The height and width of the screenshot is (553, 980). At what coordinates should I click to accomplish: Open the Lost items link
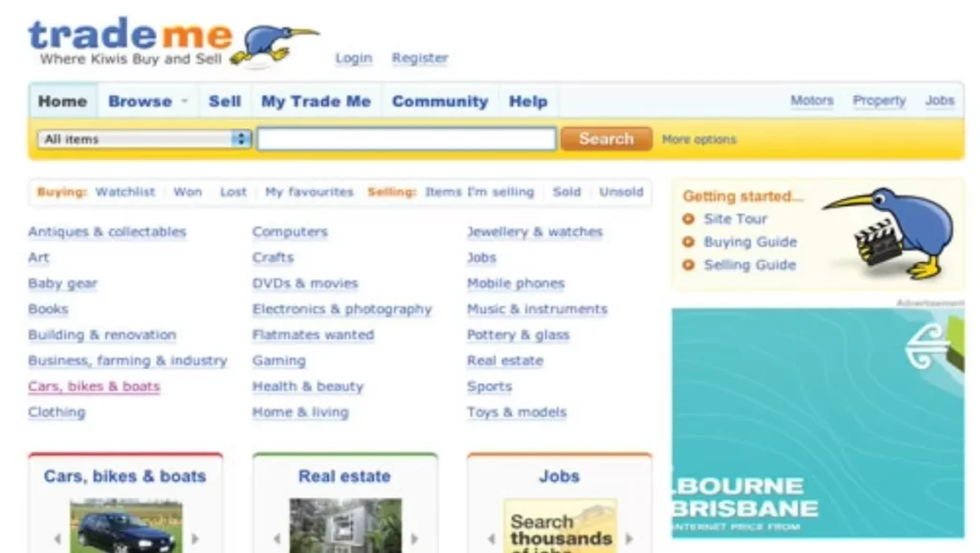coord(234,192)
